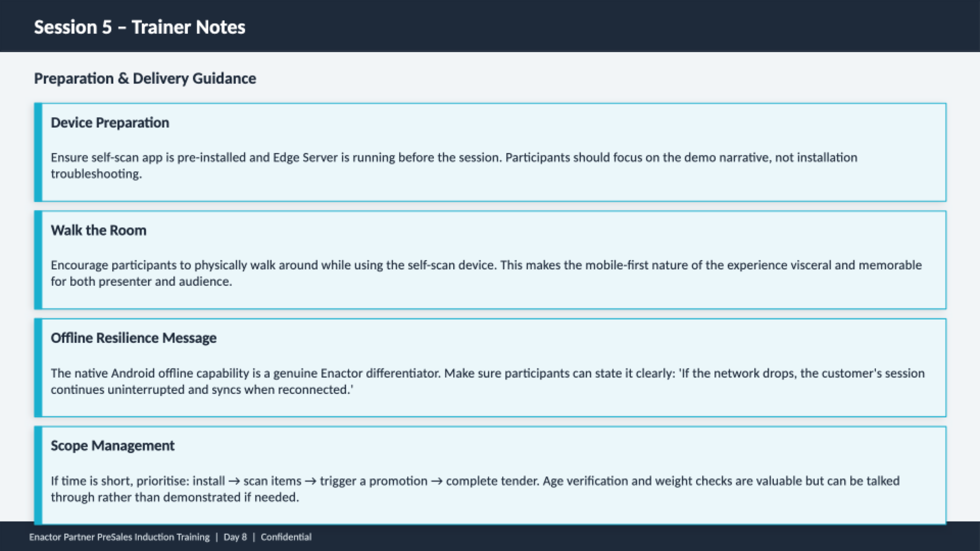Click the "Session 5 – Trainer Notes" slide title
The height and width of the screenshot is (551, 980).
click(x=139, y=27)
